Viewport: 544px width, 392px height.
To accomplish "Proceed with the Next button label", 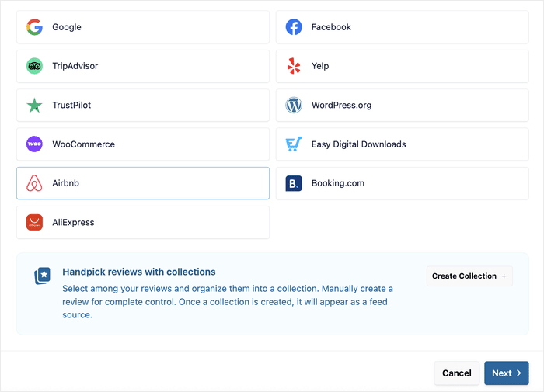I will tap(502, 373).
